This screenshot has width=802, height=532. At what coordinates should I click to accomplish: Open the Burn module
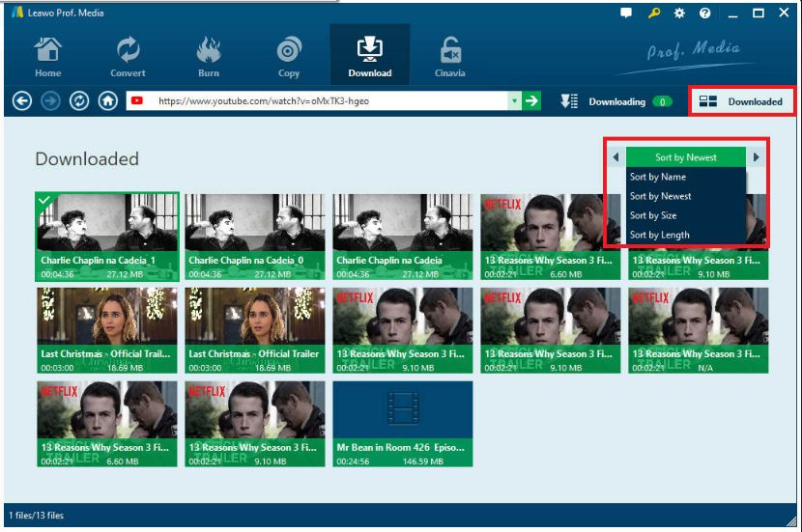point(208,56)
